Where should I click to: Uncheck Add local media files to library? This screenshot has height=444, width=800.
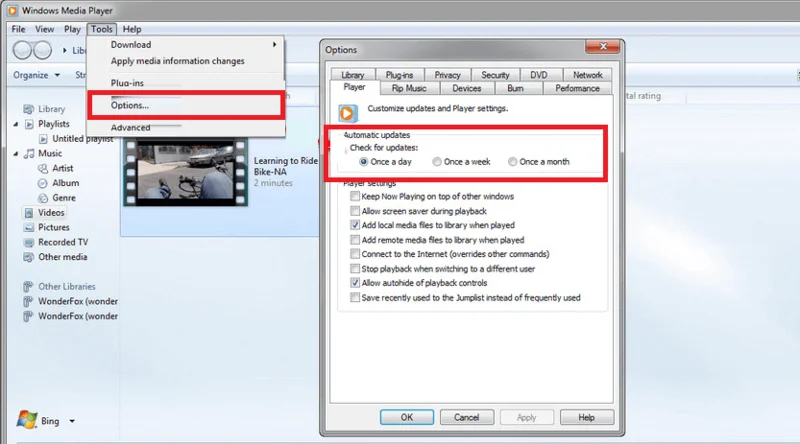(355, 225)
